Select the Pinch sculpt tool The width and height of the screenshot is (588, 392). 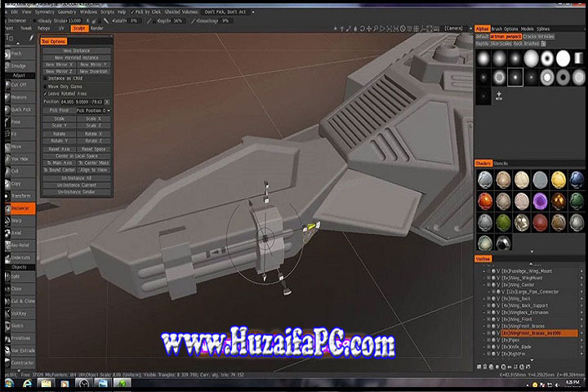click(20, 54)
